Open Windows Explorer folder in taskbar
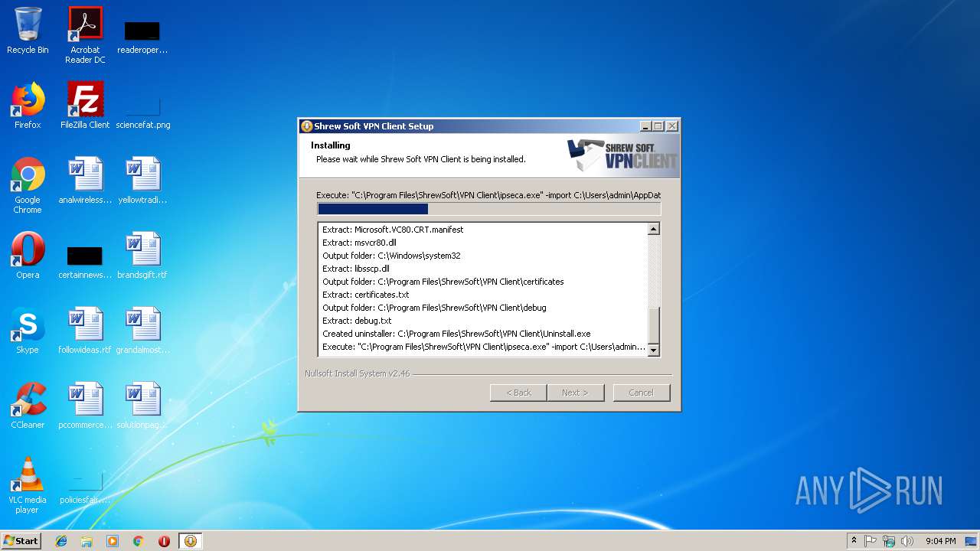 pos(87,541)
